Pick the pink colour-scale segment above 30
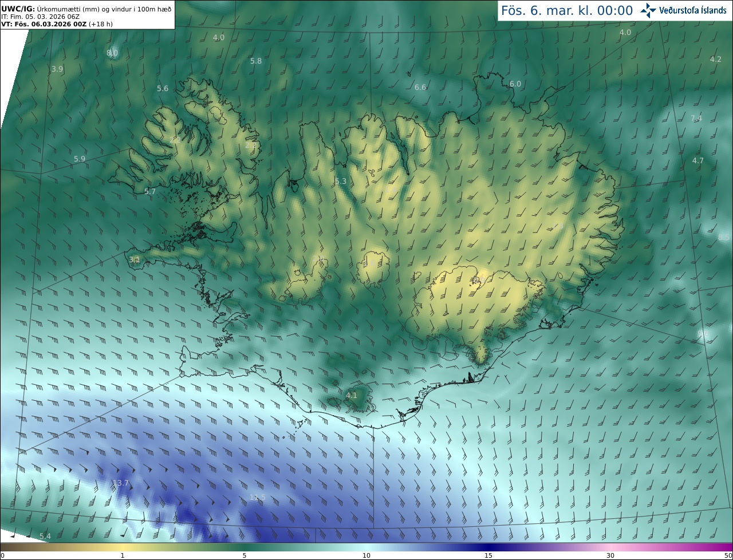 tap(610, 547)
